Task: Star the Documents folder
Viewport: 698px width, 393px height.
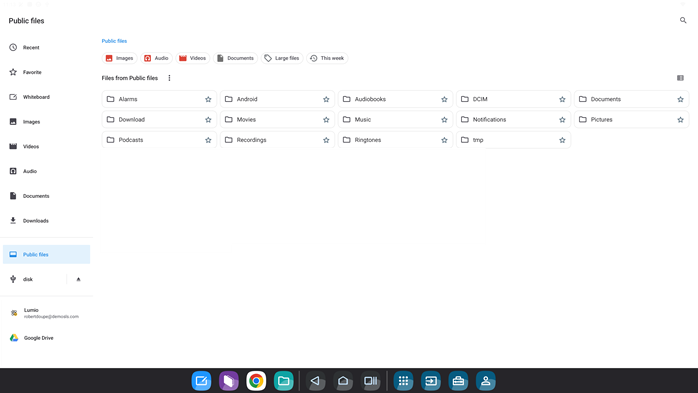Action: point(680,99)
